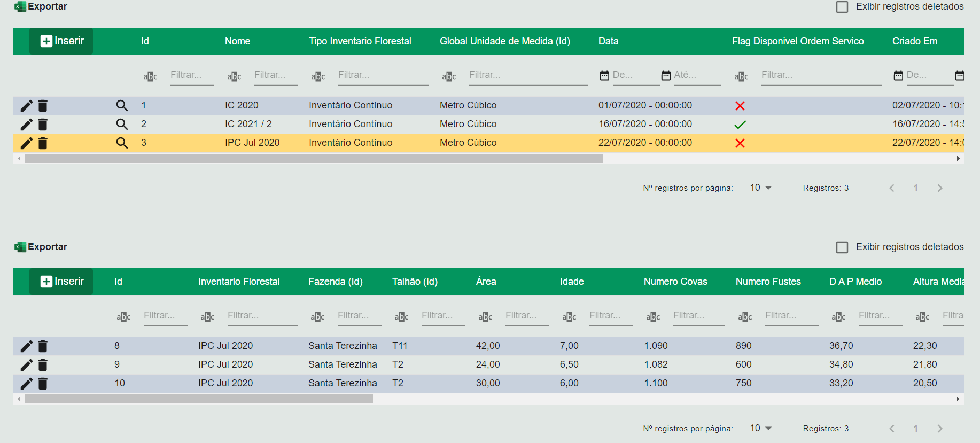Click the edit pencil for IC 2020 row
Viewport: 980px width, 443px height.
(x=26, y=106)
